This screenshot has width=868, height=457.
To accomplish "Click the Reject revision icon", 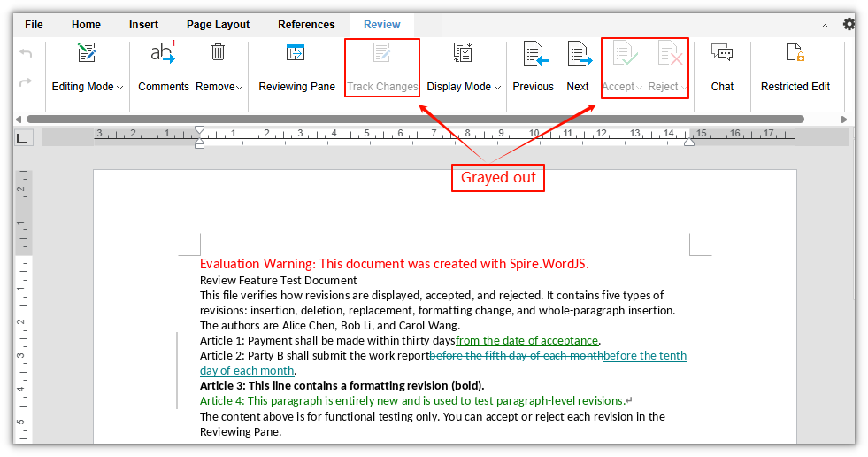I will pyautogui.click(x=670, y=54).
